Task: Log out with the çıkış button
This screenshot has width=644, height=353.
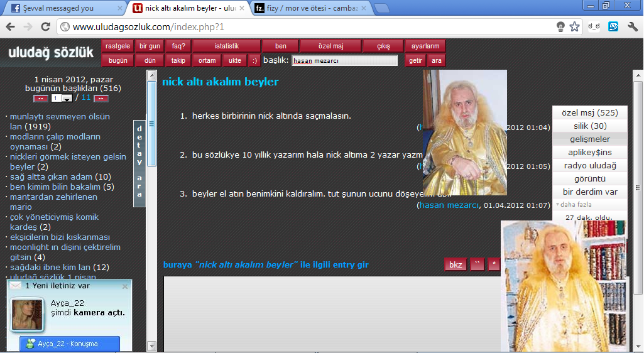Action: [383, 46]
